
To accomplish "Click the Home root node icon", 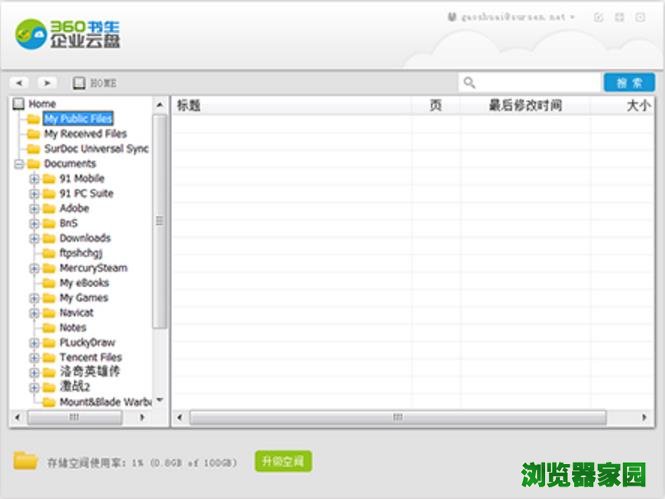I will click(x=19, y=104).
